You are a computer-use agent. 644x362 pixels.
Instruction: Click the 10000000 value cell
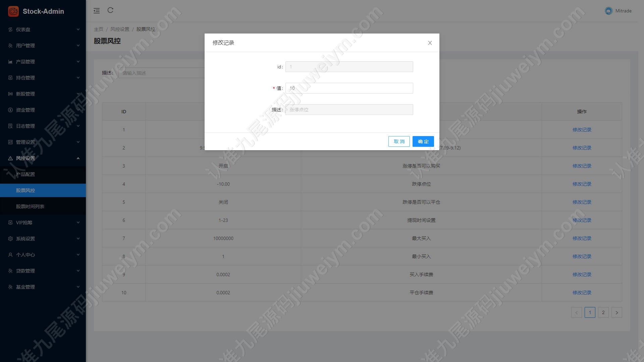tap(223, 238)
